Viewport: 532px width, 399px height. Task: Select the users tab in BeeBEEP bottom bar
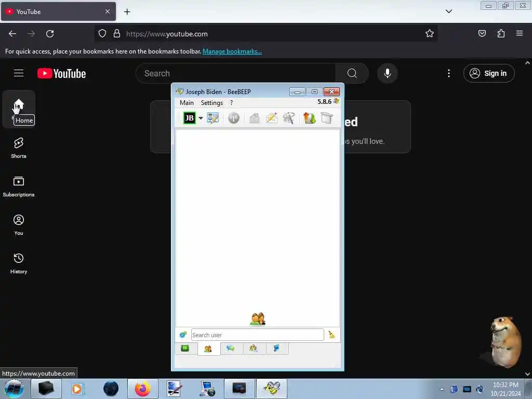[x=208, y=349]
